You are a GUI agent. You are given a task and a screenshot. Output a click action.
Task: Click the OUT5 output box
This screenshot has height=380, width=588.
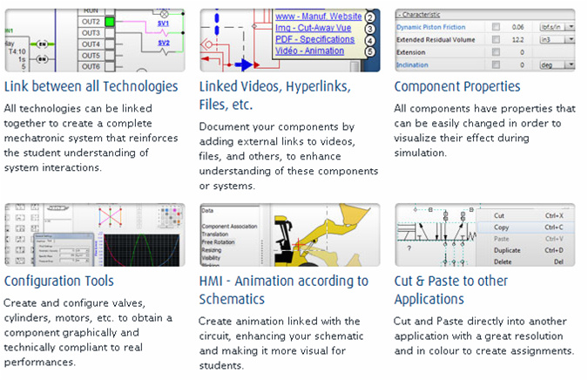tap(110, 56)
